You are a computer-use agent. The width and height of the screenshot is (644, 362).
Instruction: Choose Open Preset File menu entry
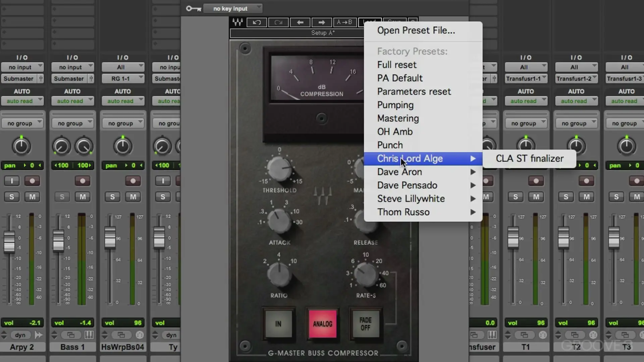tap(423, 31)
